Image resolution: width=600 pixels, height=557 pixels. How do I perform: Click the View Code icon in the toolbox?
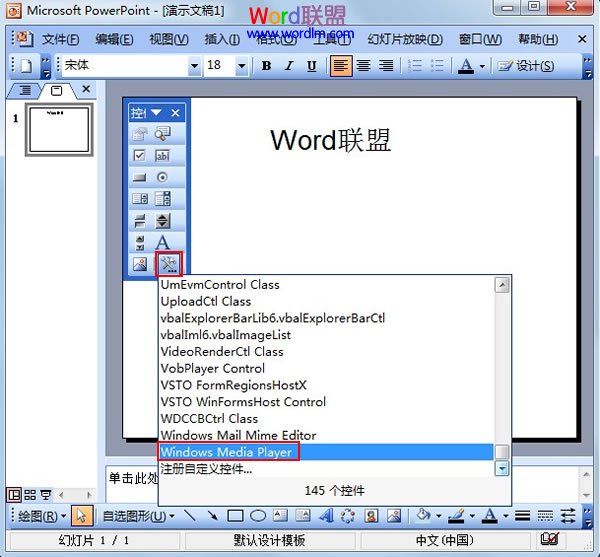(x=163, y=134)
